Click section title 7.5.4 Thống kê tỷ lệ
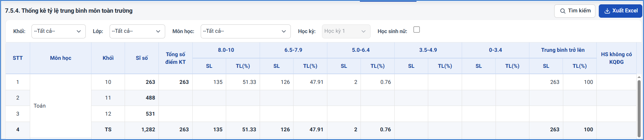The image size is (644, 140). pyautogui.click(x=69, y=11)
